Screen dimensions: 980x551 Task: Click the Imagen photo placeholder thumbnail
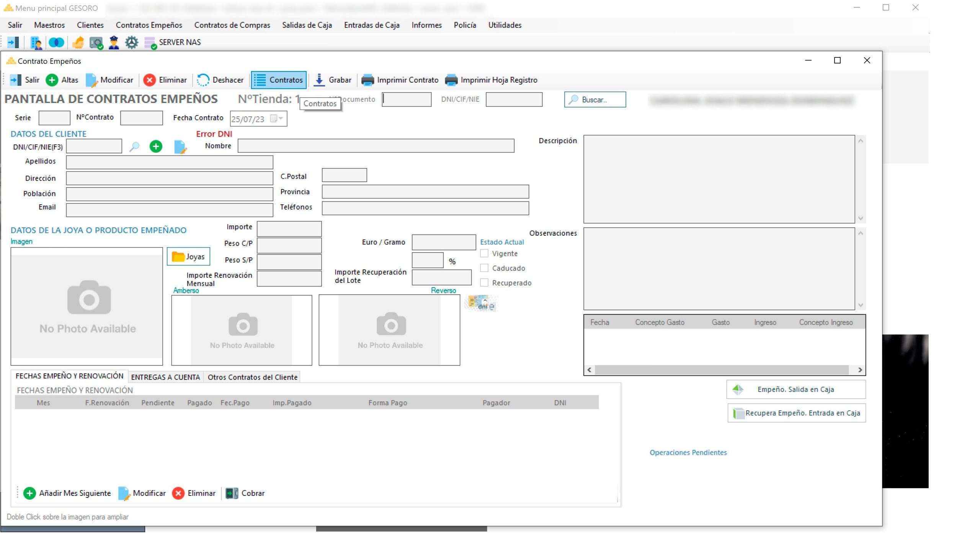(x=87, y=306)
